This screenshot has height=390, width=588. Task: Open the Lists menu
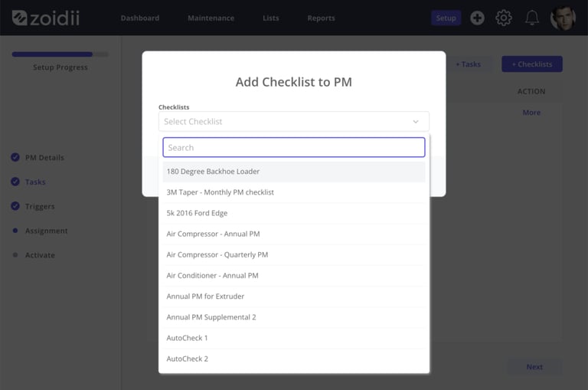[271, 18]
